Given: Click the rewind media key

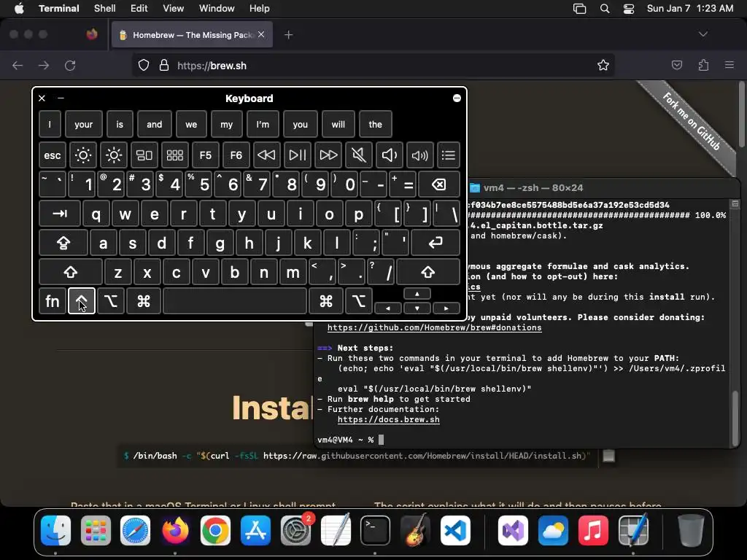Looking at the screenshot, I should (x=266, y=155).
